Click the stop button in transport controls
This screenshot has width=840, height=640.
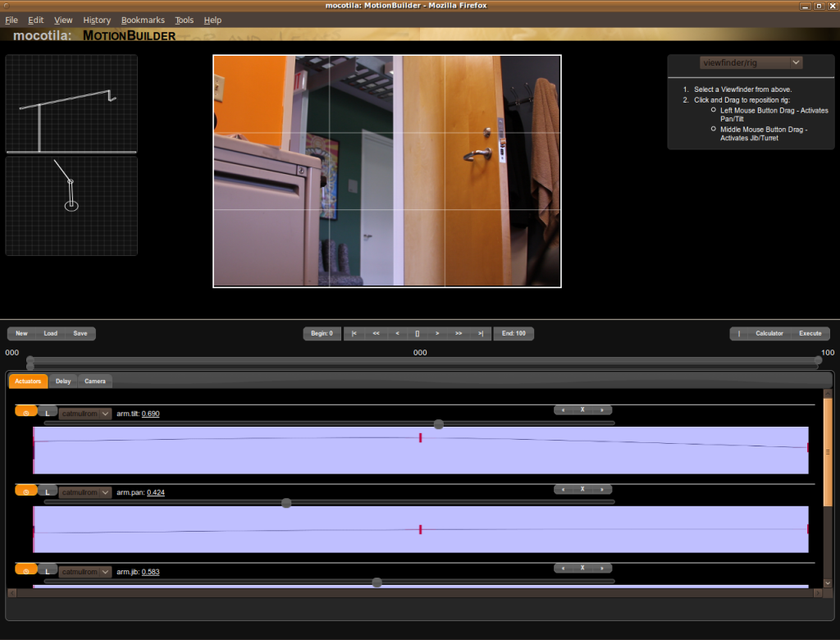pyautogui.click(x=418, y=333)
